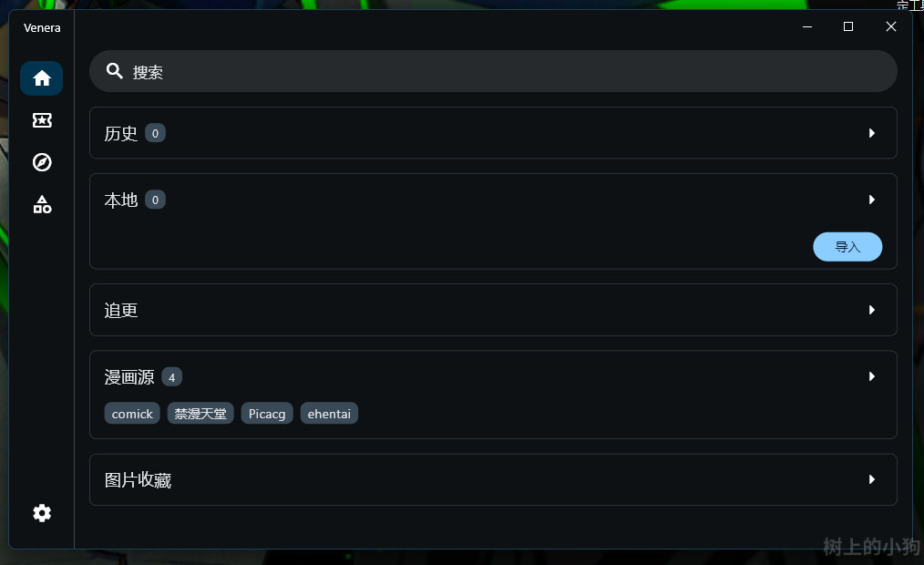Open Settings gear icon
924x565 pixels.
42,513
